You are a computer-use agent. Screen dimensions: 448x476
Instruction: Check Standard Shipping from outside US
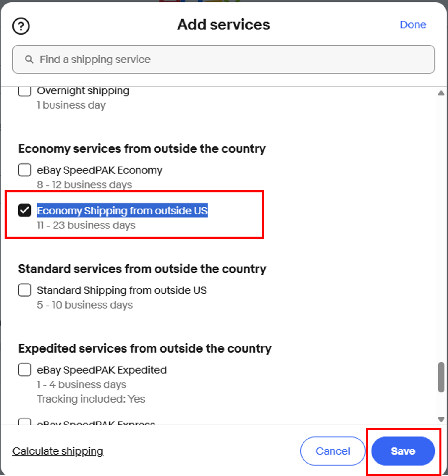click(24, 290)
